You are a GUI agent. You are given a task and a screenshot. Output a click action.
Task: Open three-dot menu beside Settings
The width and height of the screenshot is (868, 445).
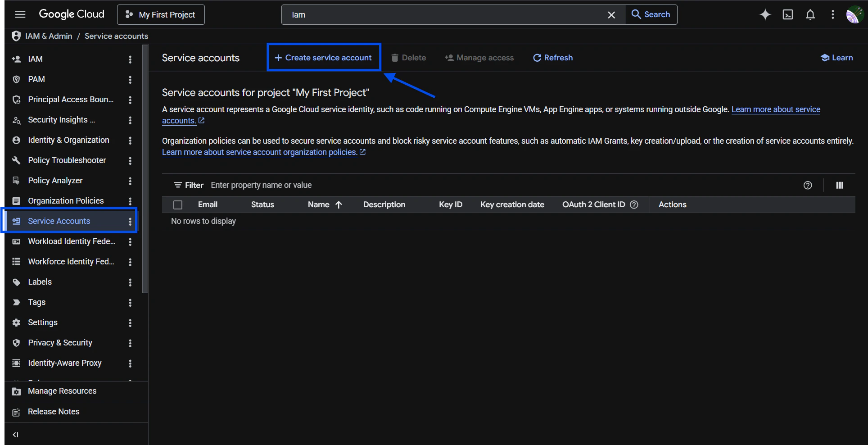pyautogui.click(x=130, y=322)
